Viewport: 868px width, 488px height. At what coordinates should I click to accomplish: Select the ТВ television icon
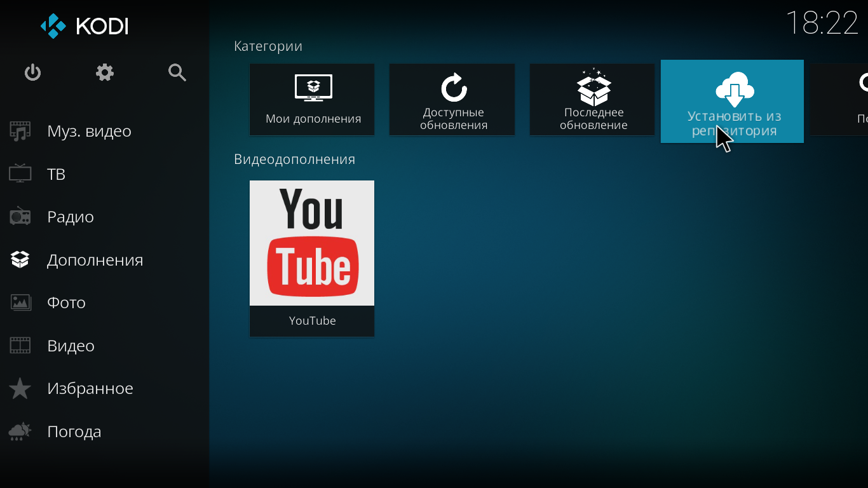tap(20, 173)
